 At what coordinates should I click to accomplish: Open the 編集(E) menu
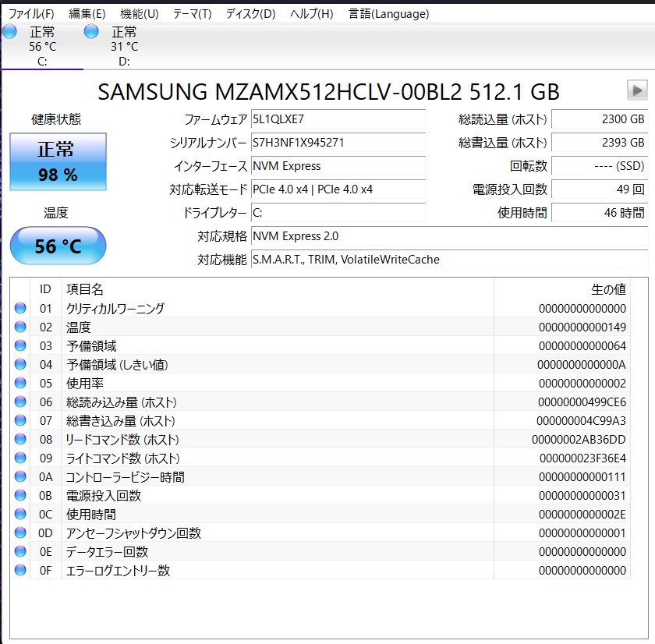coord(87,14)
